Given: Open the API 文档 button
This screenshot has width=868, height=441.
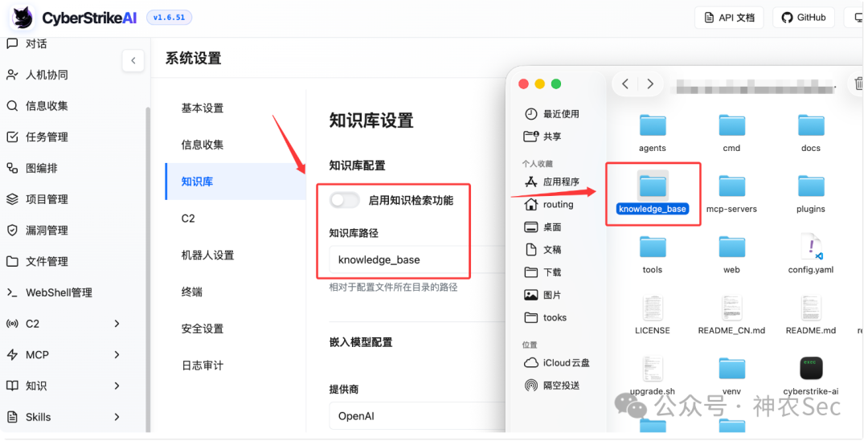Looking at the screenshot, I should (729, 18).
